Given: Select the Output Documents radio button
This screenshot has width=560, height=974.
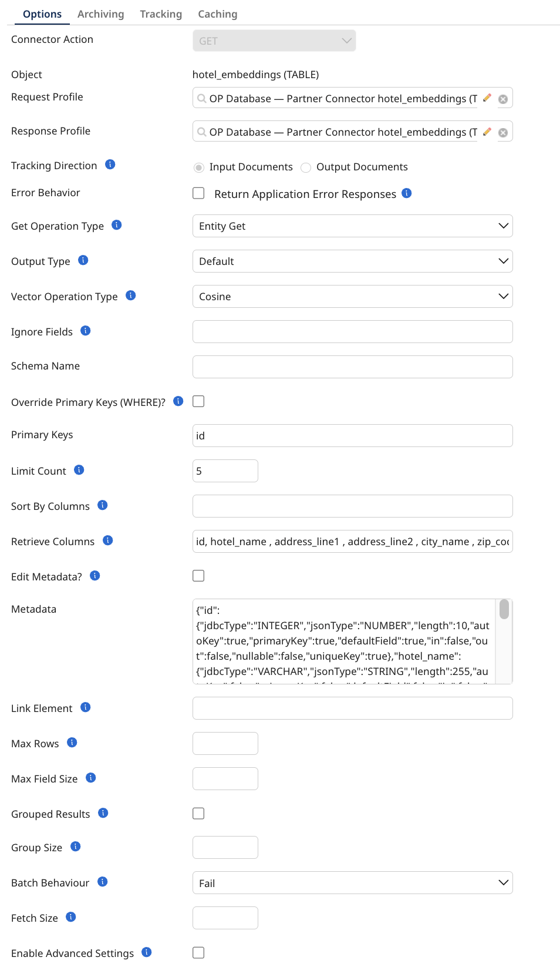Looking at the screenshot, I should 306,167.
